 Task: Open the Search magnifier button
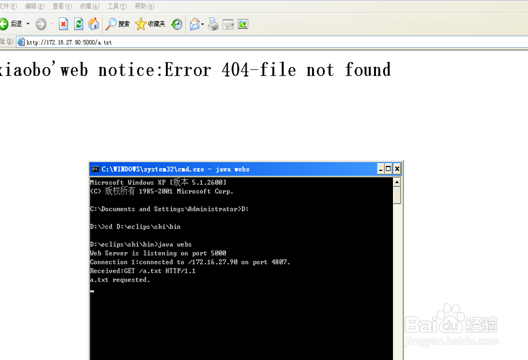(118, 24)
